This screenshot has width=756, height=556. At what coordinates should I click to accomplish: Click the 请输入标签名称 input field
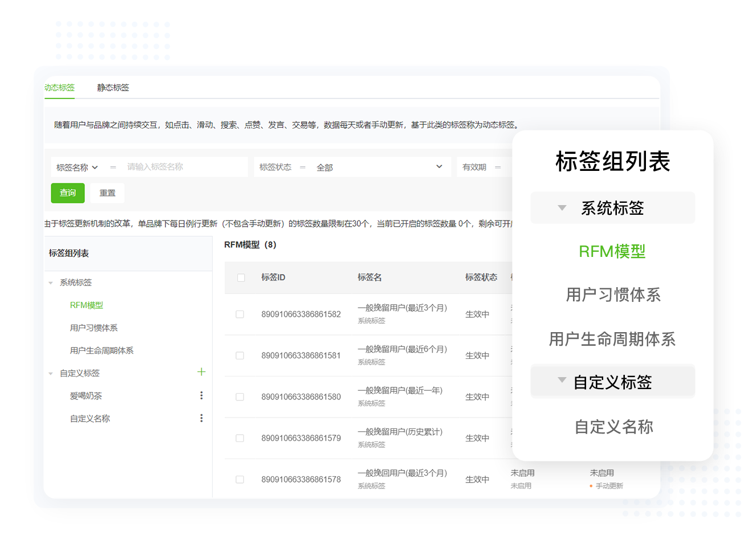pyautogui.click(x=184, y=167)
